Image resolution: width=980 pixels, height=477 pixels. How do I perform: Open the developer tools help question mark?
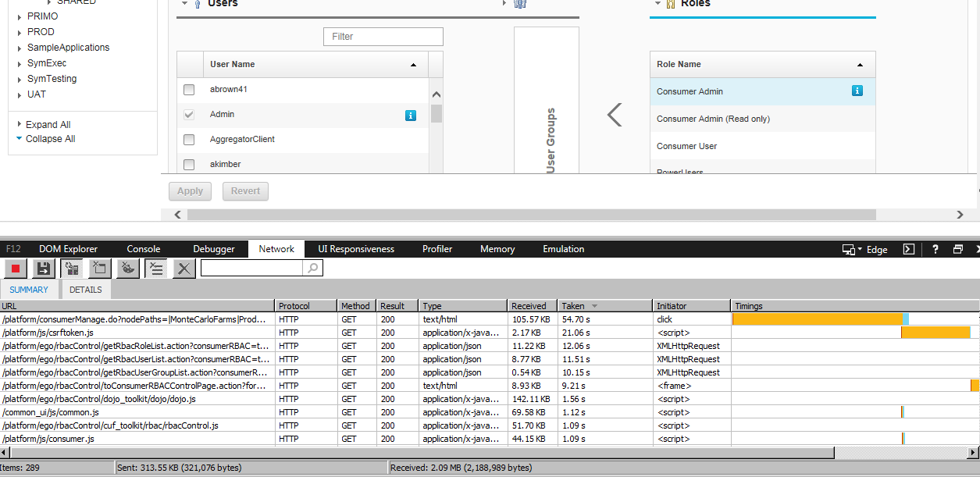935,249
